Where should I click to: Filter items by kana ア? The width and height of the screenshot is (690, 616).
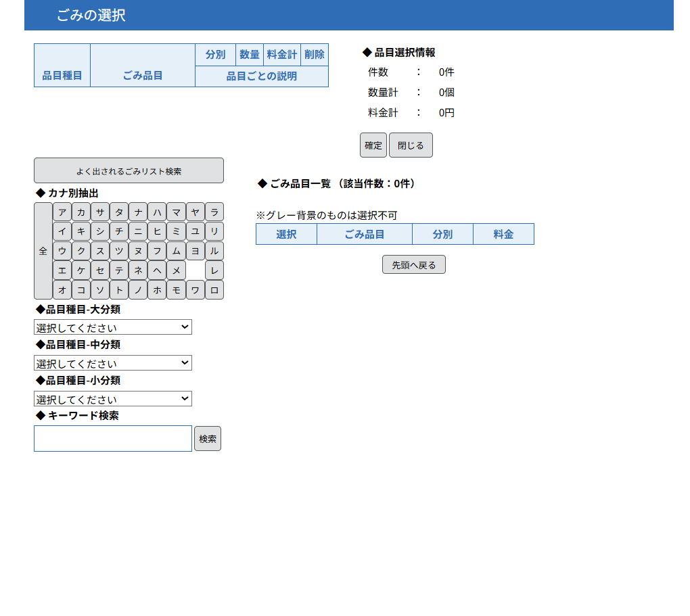(62, 212)
